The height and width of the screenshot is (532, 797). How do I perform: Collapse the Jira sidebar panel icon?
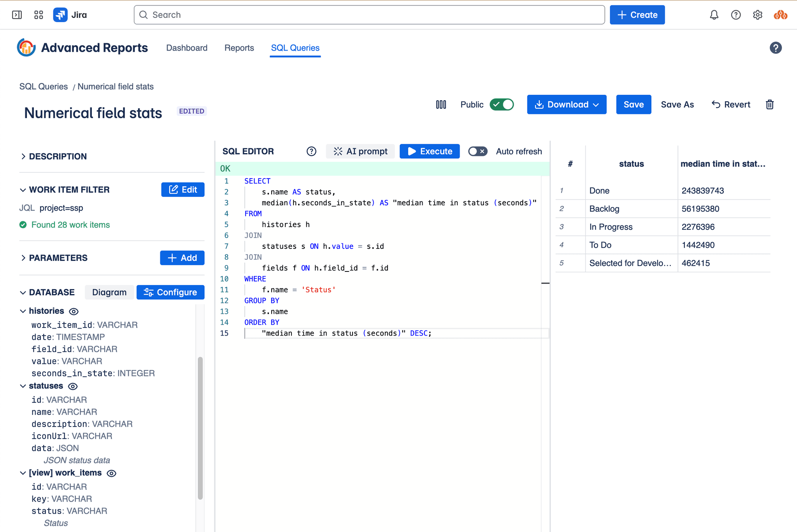[17, 15]
